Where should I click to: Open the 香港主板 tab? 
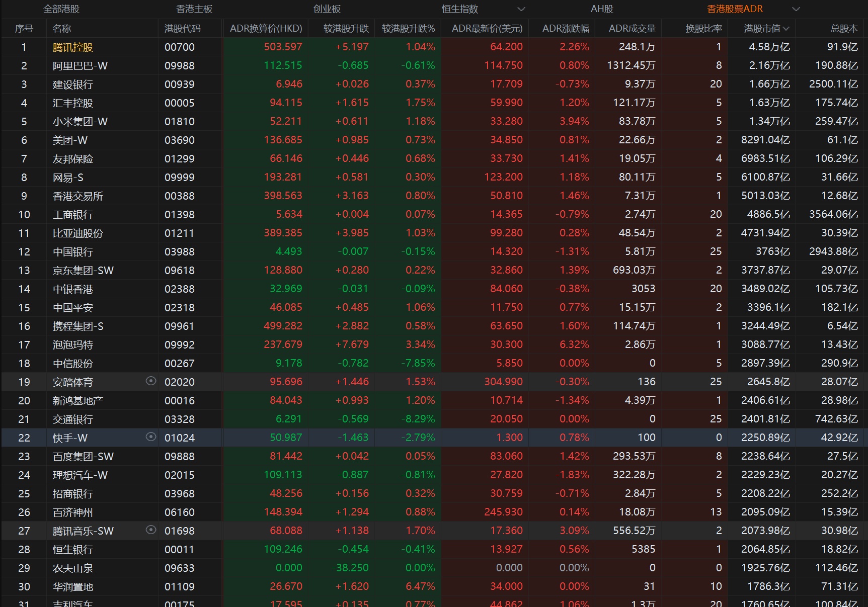194,9
